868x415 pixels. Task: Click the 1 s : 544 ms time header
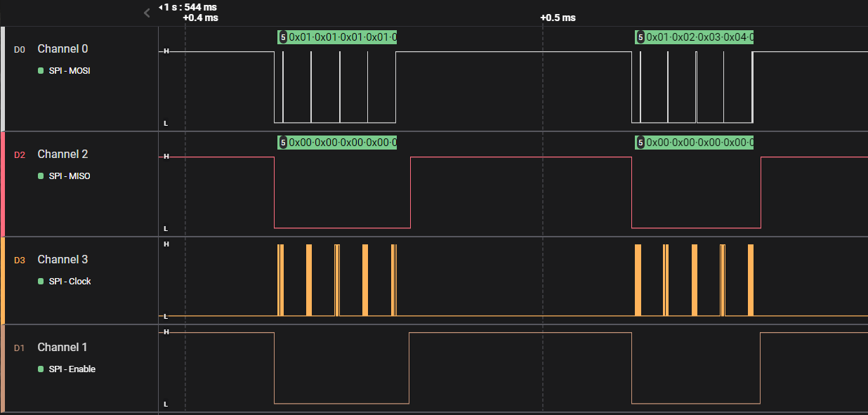coord(188,7)
